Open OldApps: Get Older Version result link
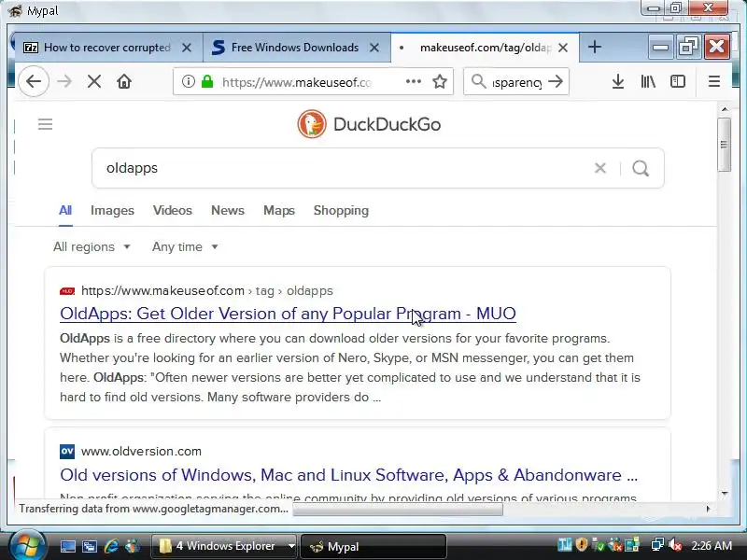 tap(288, 314)
